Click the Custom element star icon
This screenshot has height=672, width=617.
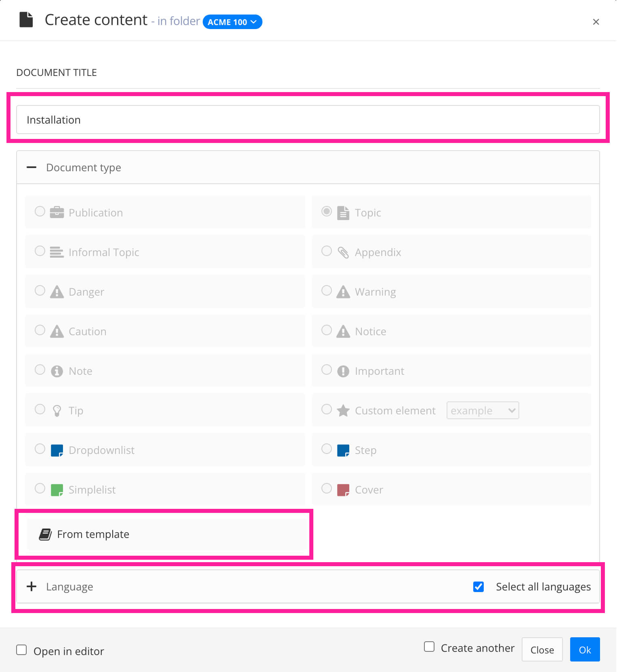(343, 409)
